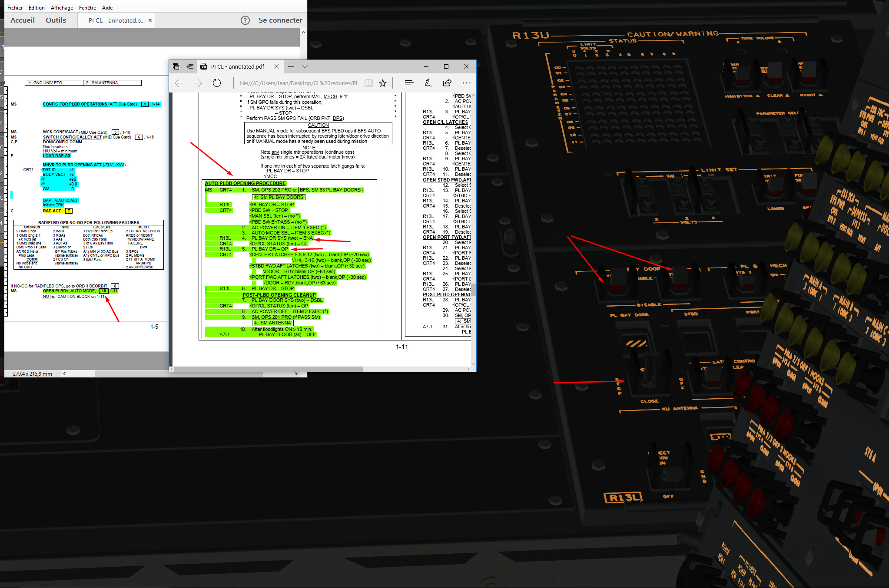889x588 pixels.
Task: Click Adobe Reader scroll up arrow
Action: click(303, 32)
